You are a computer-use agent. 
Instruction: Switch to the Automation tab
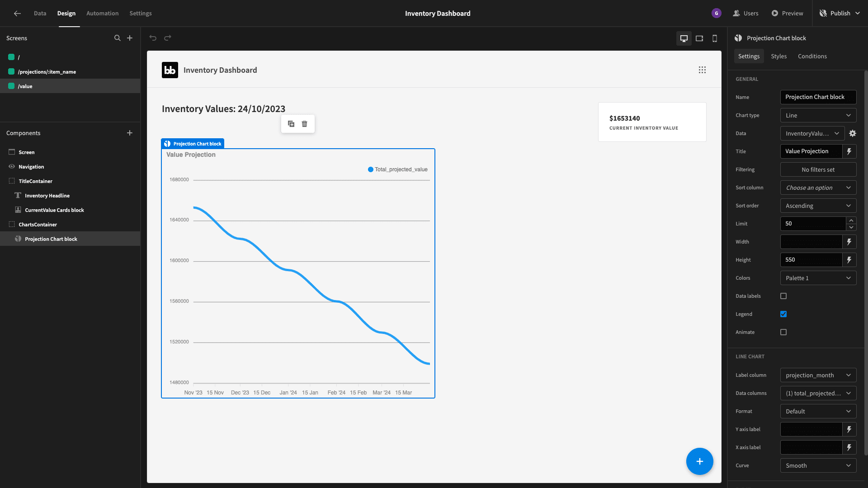click(102, 14)
